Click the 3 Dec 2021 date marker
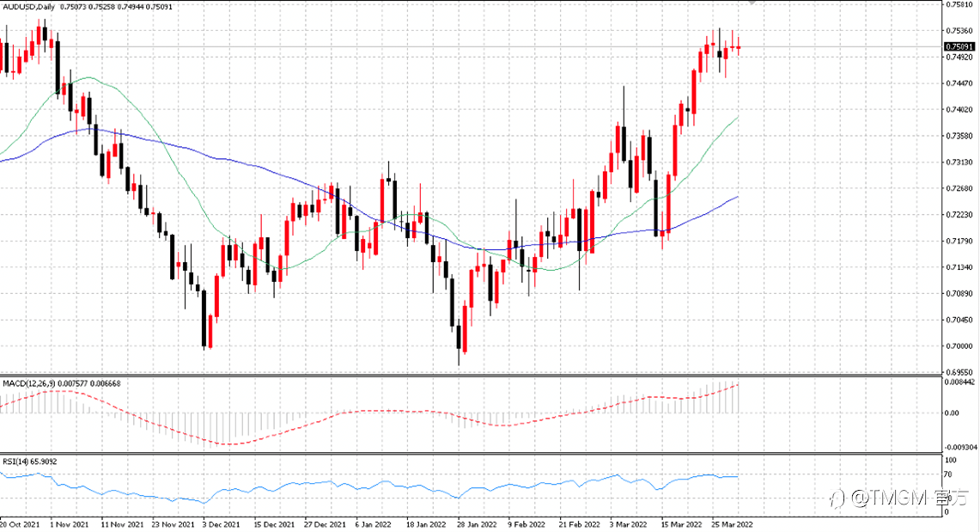 click(222, 524)
